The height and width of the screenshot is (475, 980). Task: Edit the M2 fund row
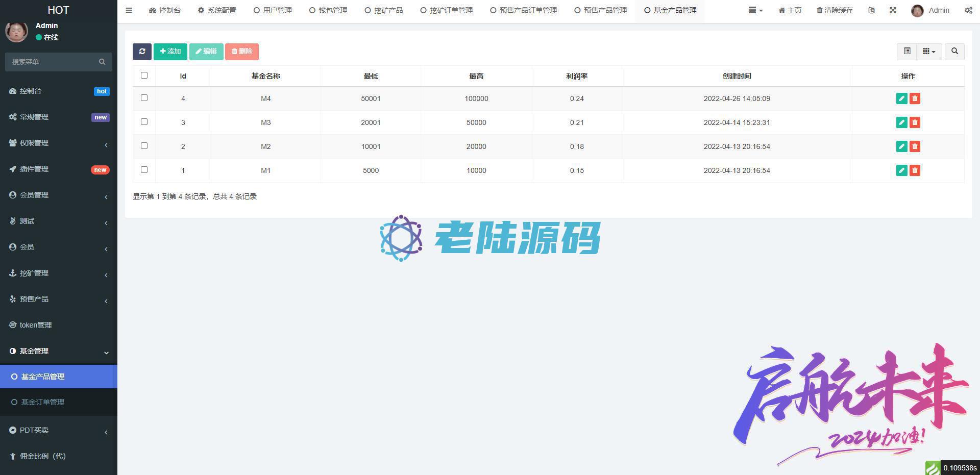901,146
